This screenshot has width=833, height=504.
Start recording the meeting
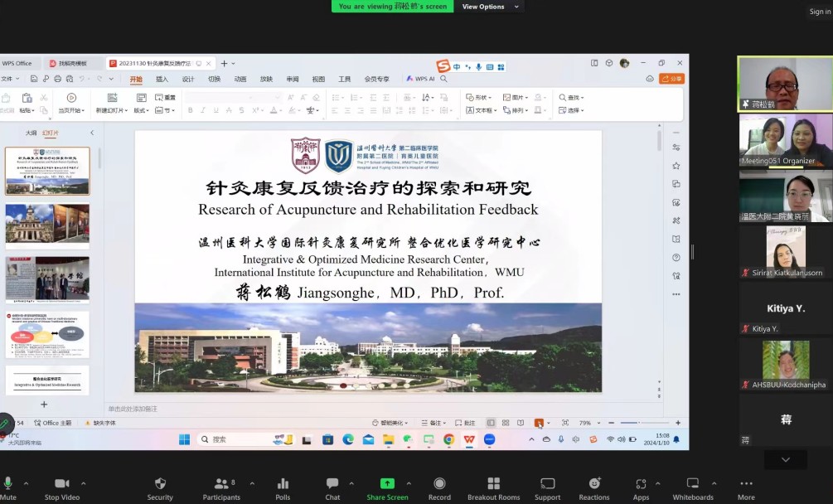coord(439,485)
